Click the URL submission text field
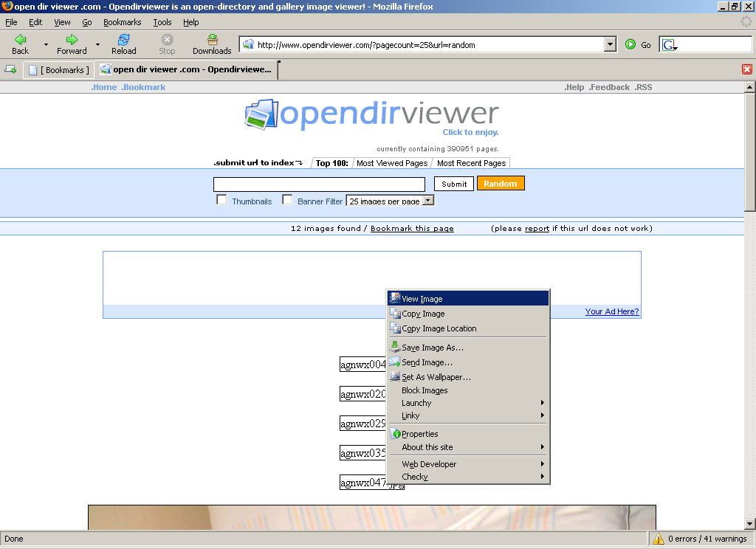The height and width of the screenshot is (549, 756). [319, 184]
